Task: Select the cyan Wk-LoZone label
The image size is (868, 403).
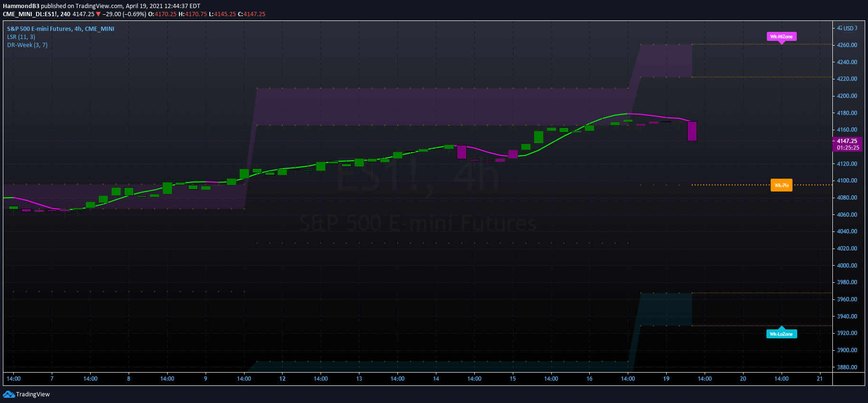Action: pos(782,333)
